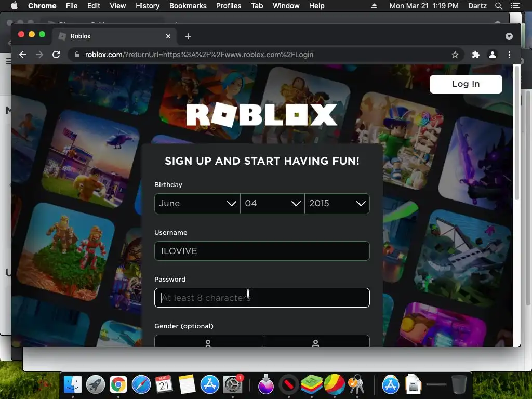View site info via padlock icon

coord(77,55)
